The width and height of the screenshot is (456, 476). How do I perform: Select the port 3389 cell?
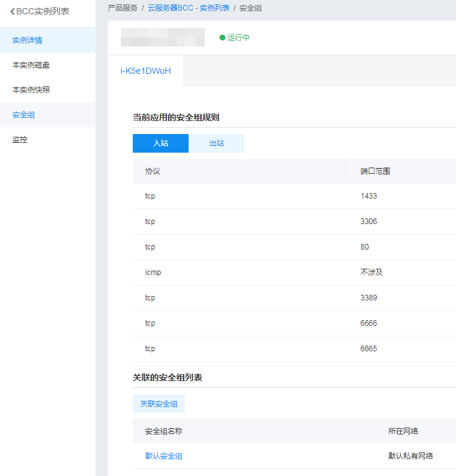pyautogui.click(x=369, y=298)
